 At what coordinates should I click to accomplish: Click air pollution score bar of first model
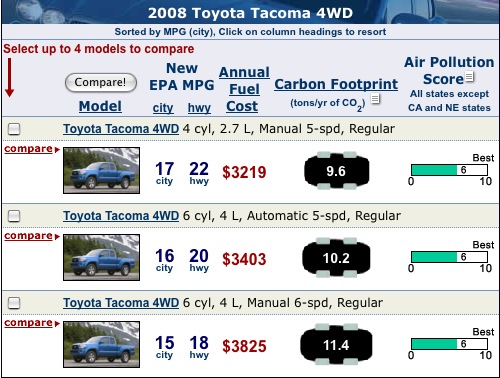(x=449, y=170)
